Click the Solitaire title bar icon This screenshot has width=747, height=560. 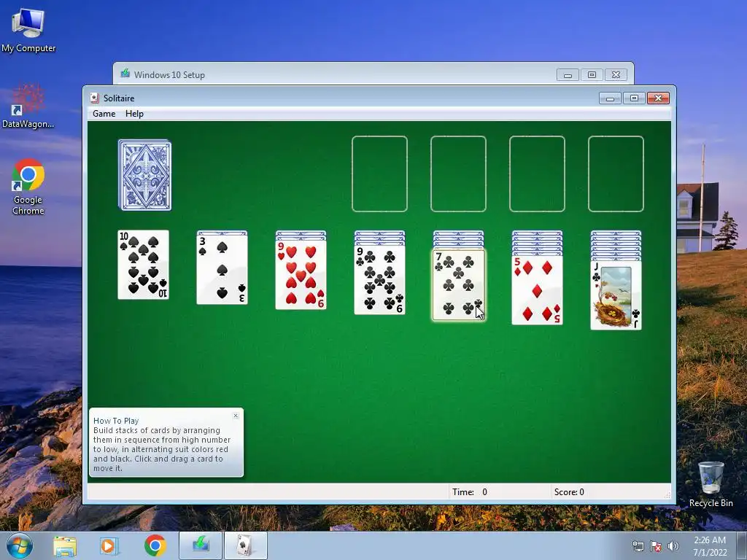(x=95, y=98)
